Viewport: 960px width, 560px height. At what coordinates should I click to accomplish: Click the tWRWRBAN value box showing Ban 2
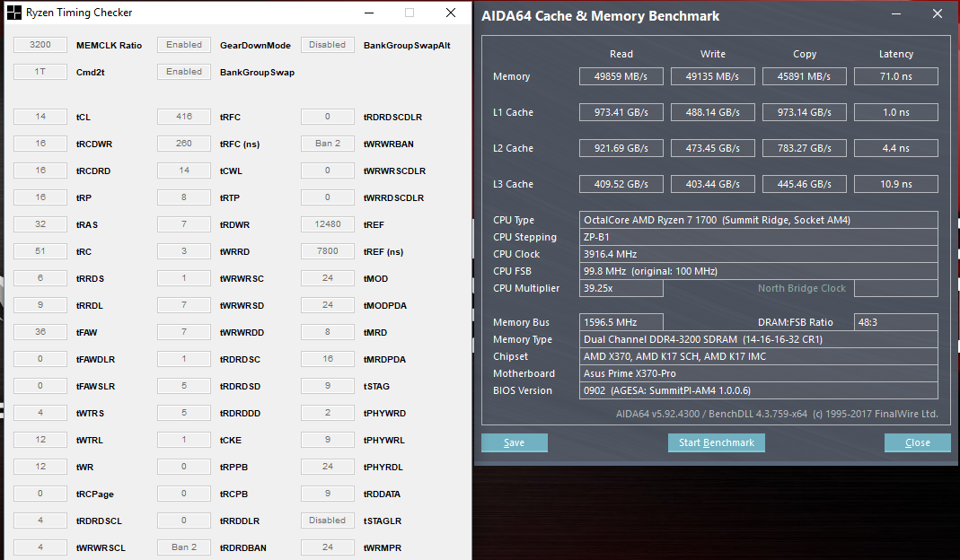328,144
